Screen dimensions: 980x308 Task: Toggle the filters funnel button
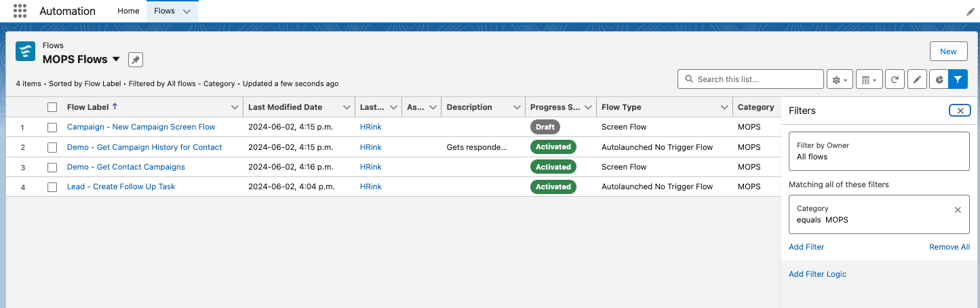click(958, 79)
